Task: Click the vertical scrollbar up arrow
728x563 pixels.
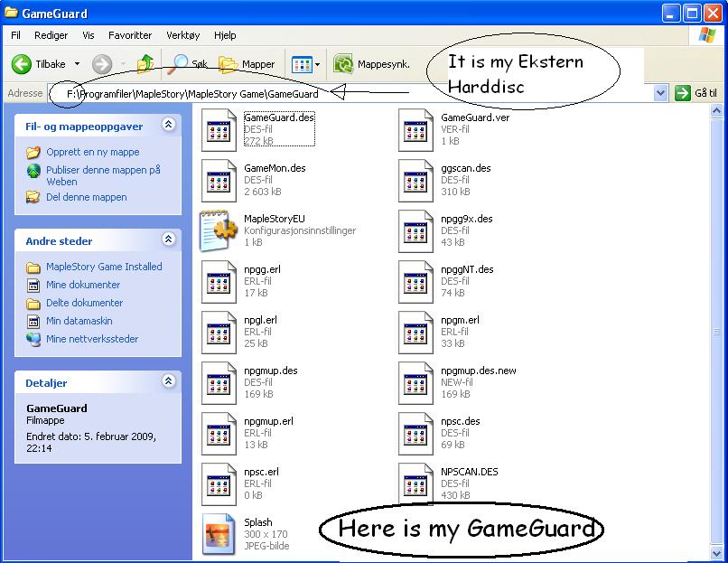Action: point(716,110)
